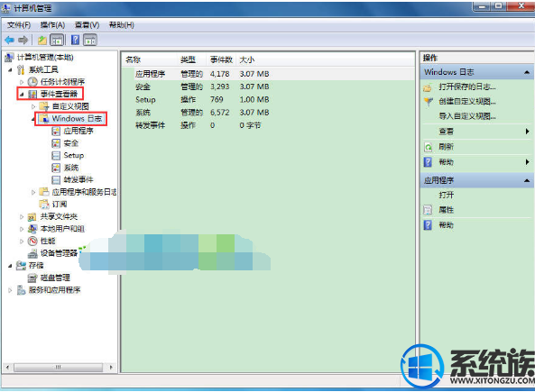Viewport: 535px width, 392px height.
Task: Click the 系统工具 tools icon
Action: tap(21, 70)
